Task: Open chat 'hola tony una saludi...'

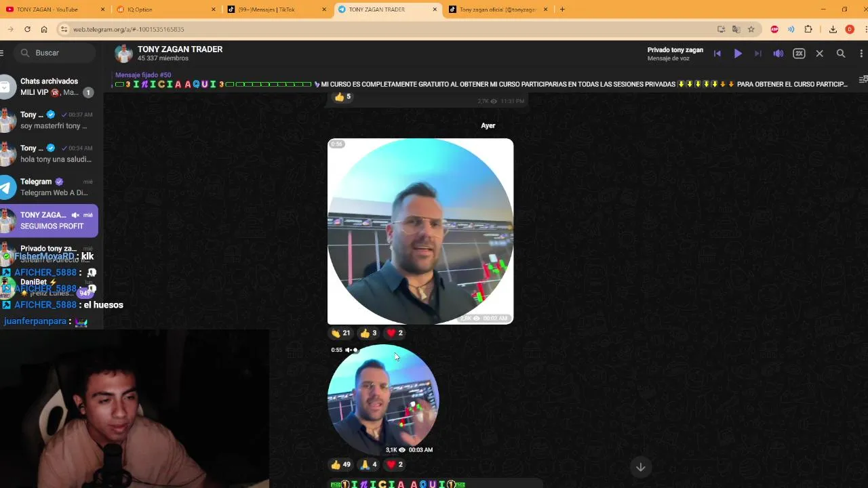Action: 49,153
